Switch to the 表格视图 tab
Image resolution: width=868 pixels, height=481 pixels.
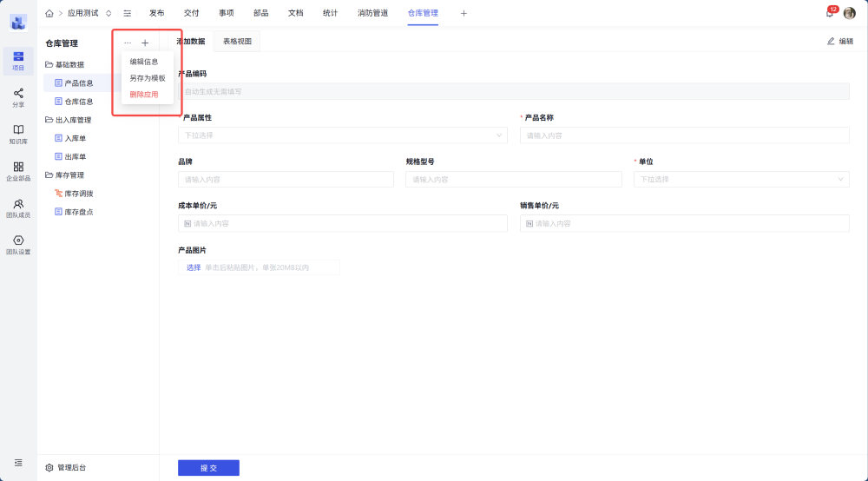point(237,41)
